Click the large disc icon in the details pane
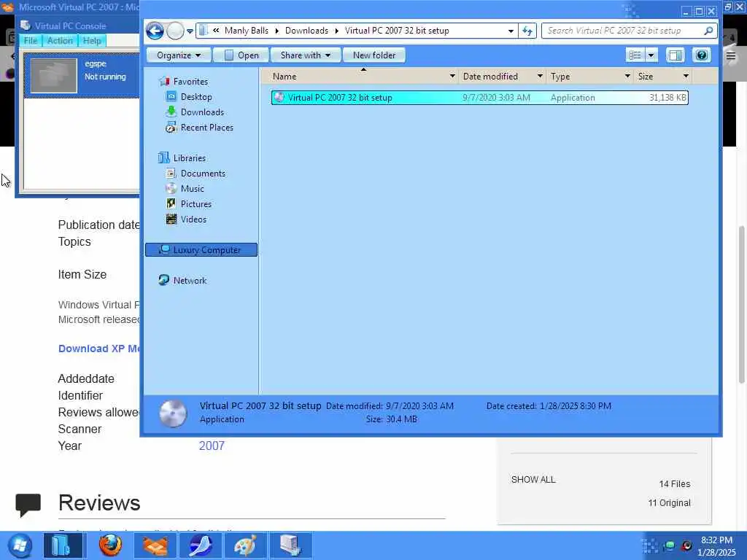The width and height of the screenshot is (747, 560). (172, 413)
